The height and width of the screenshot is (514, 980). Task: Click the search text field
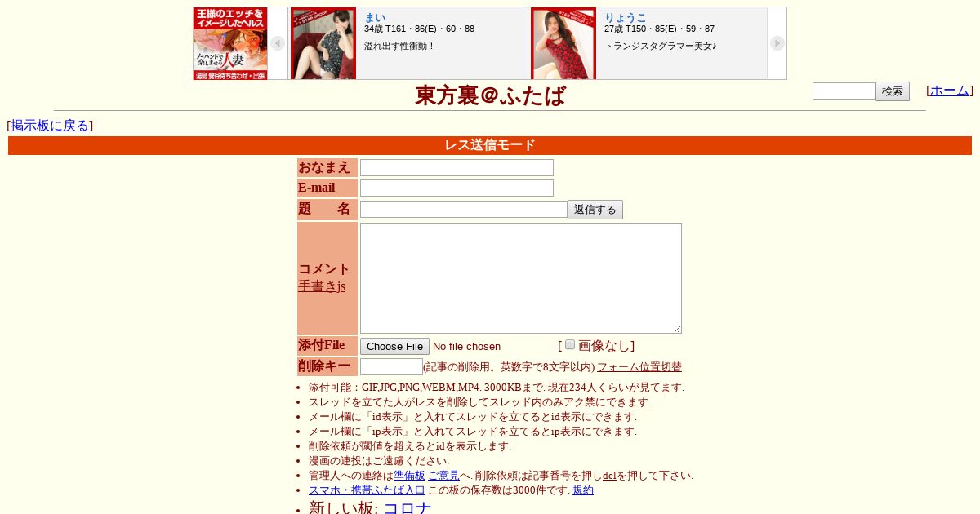(844, 91)
